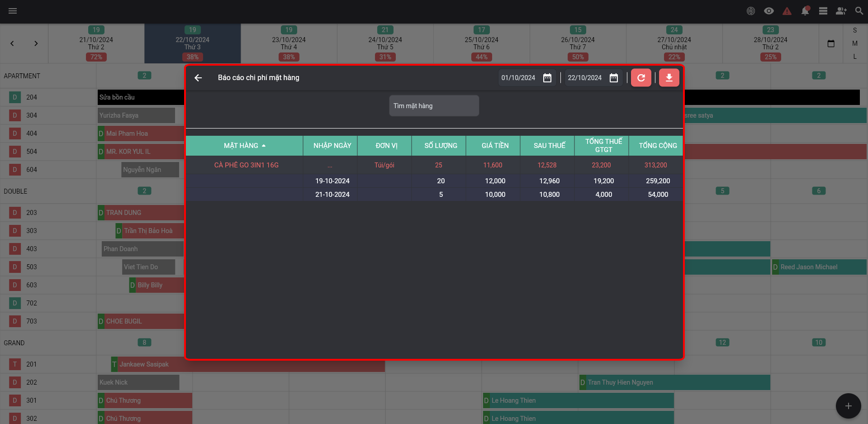
Task: Click the APARTMENT room group label
Action: click(x=22, y=76)
